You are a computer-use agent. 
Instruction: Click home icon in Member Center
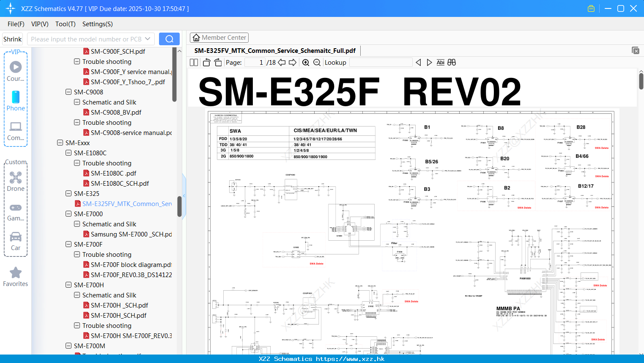click(x=196, y=38)
